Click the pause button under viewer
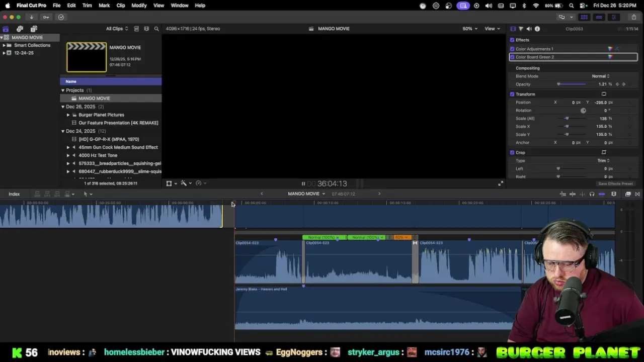This screenshot has width=644, height=362. point(303,184)
